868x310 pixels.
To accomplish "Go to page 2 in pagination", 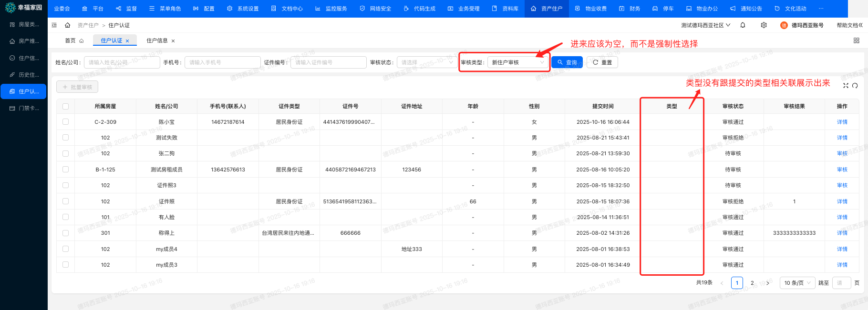I will point(752,283).
